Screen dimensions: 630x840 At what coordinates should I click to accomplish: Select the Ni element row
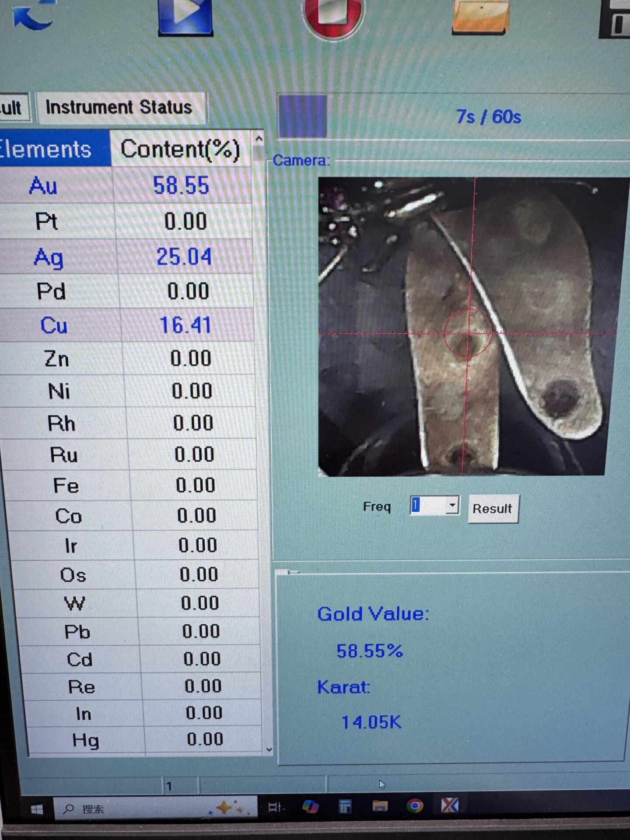click(x=129, y=391)
